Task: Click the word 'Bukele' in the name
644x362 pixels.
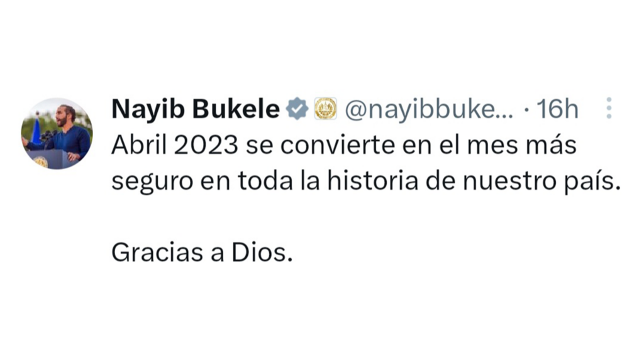Action: 236,109
